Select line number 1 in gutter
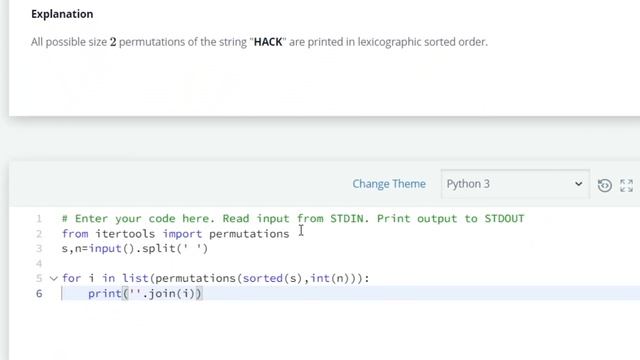 click(x=39, y=219)
